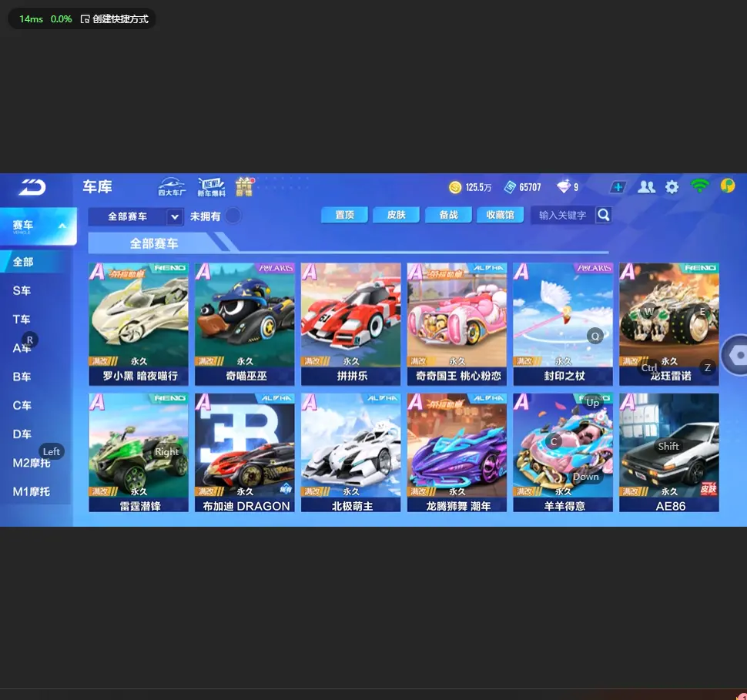Select the 雷霆潜锋 car card
The width and height of the screenshot is (747, 700).
pos(139,453)
